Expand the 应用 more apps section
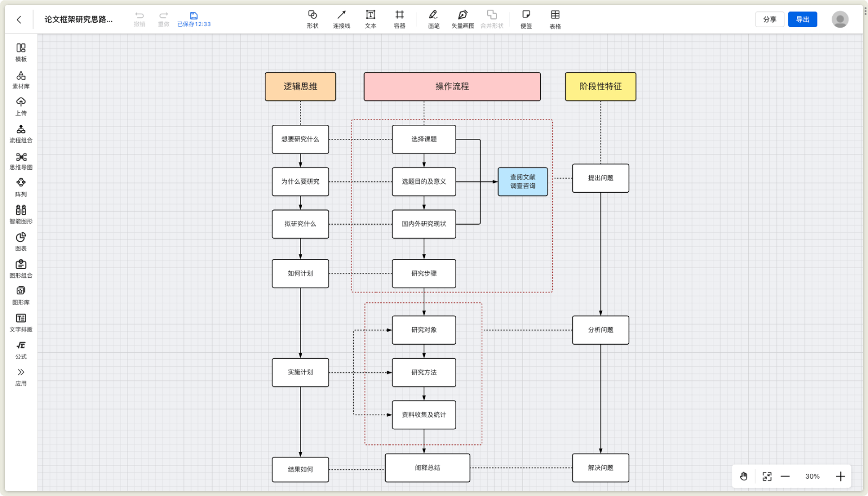Viewport: 868px width, 496px height. click(21, 377)
